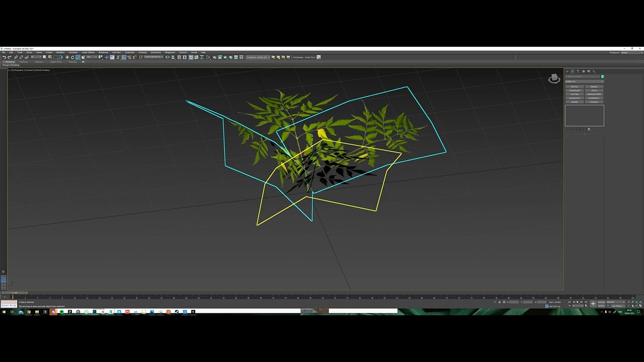This screenshot has height=362, width=644.
Task: Click the Configure Modifier Sets icon
Action: [589, 129]
